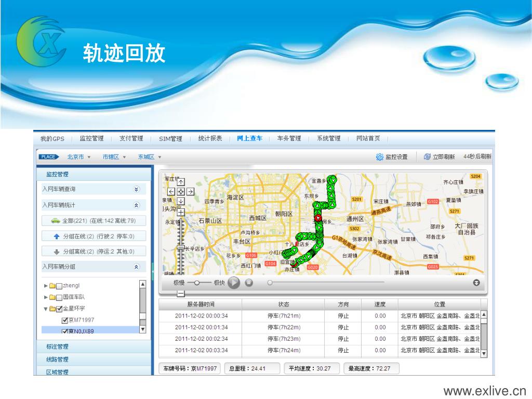Click 服务器时间 column header
This screenshot has height=399, width=532.
pyautogui.click(x=201, y=304)
